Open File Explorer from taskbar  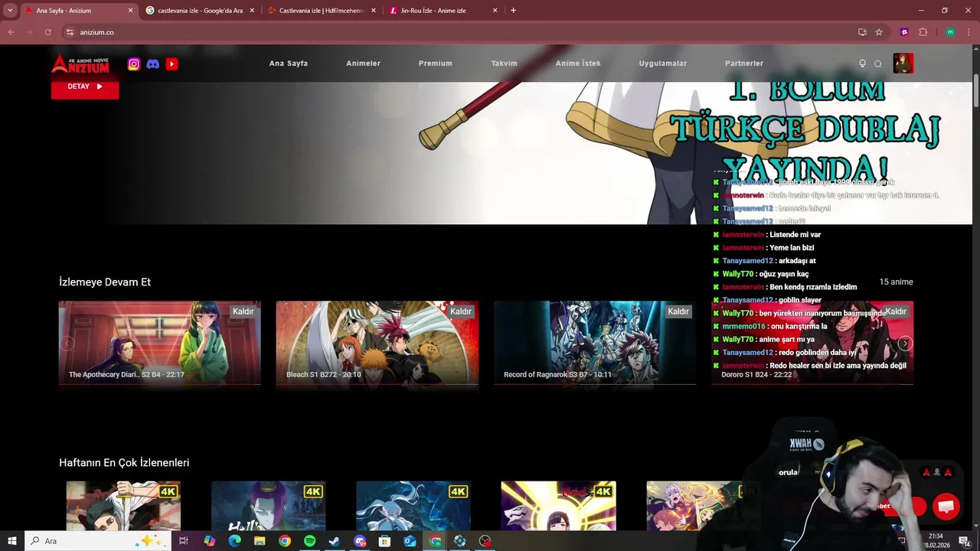tap(260, 541)
